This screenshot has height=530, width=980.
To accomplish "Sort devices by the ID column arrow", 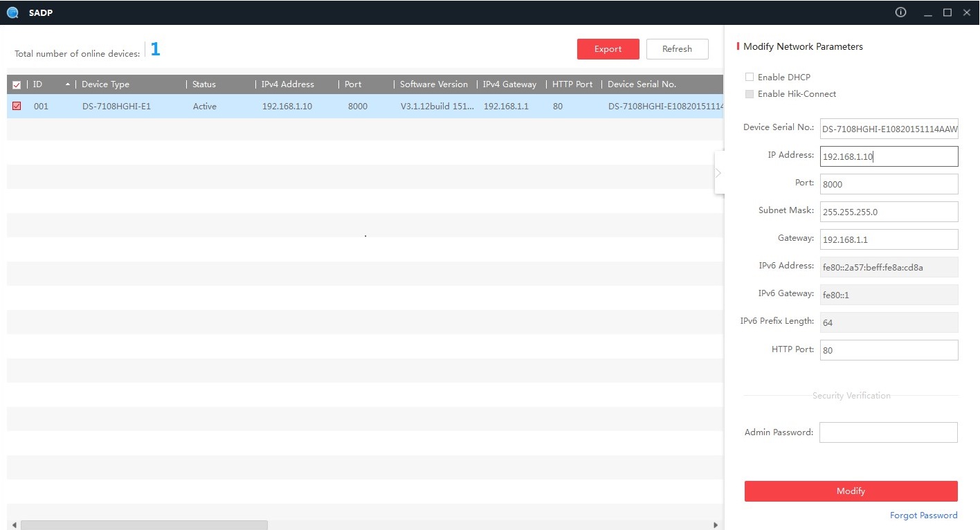I will coord(68,84).
